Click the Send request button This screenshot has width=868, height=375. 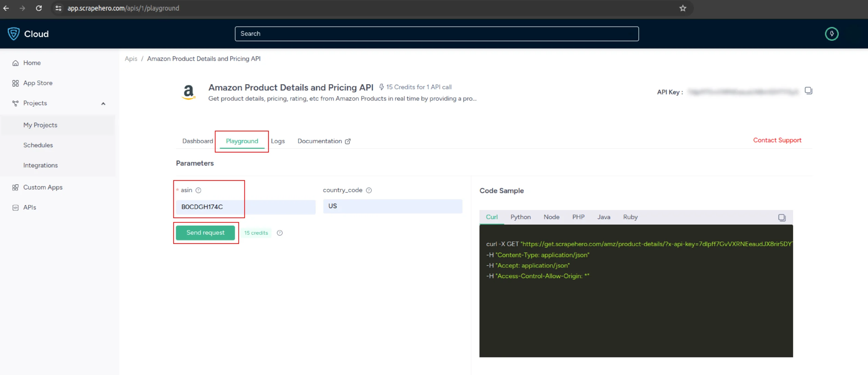[205, 233]
